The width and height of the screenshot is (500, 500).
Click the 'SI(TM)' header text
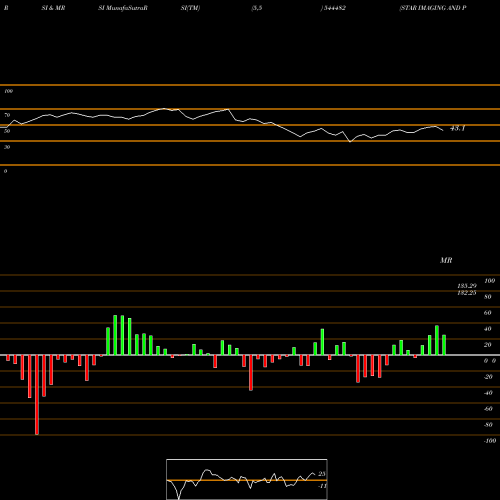[x=190, y=8]
